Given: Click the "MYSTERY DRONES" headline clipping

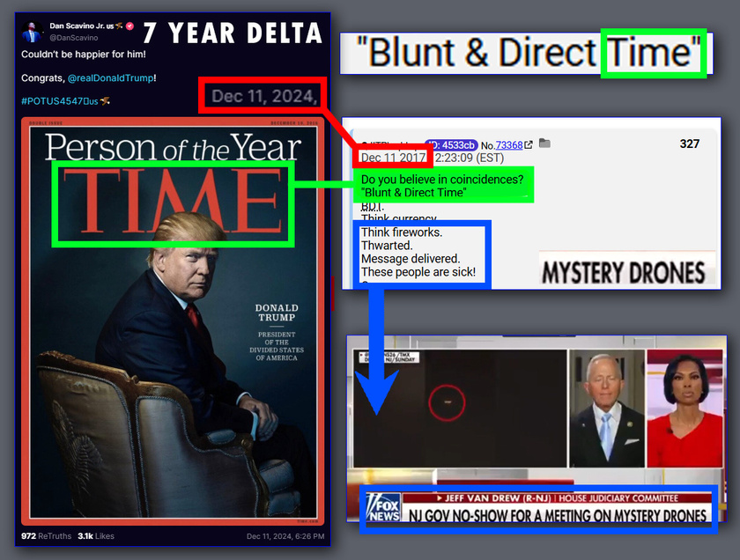Looking at the screenshot, I should click(624, 272).
